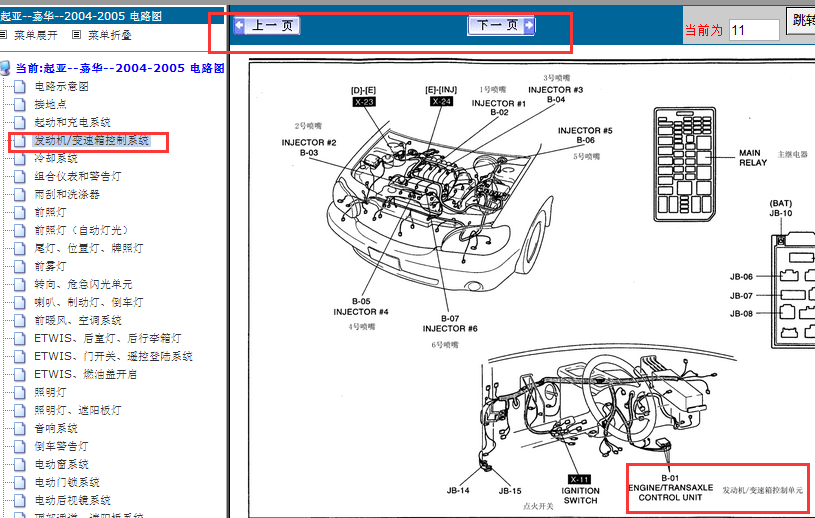
Task: Click the JB-14 connector label
Action: point(458,490)
